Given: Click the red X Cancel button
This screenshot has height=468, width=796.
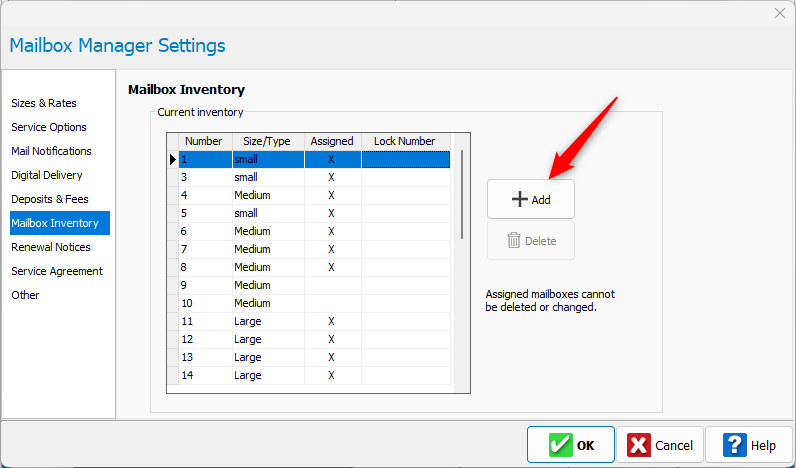Looking at the screenshot, I should 659,445.
